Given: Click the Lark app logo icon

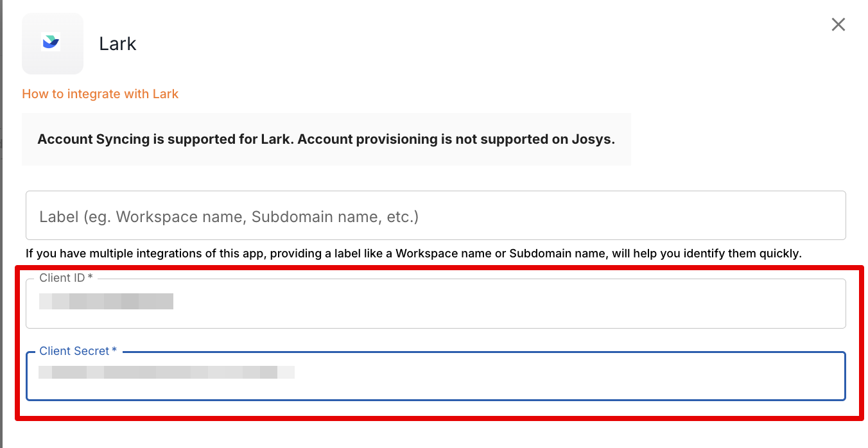Looking at the screenshot, I should click(51, 43).
